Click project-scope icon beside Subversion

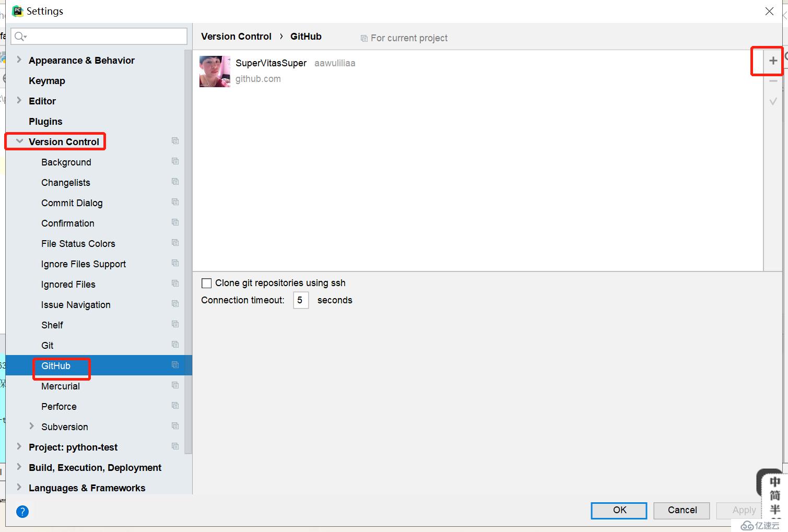[x=175, y=426]
